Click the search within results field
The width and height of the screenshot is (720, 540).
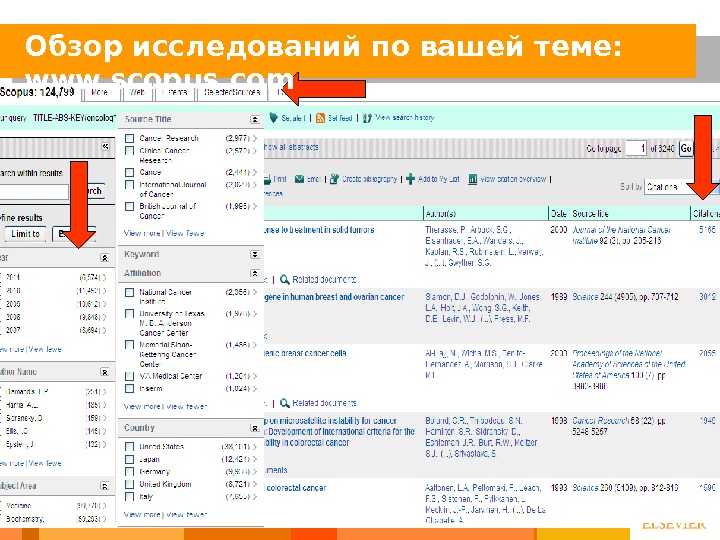pos(34,191)
